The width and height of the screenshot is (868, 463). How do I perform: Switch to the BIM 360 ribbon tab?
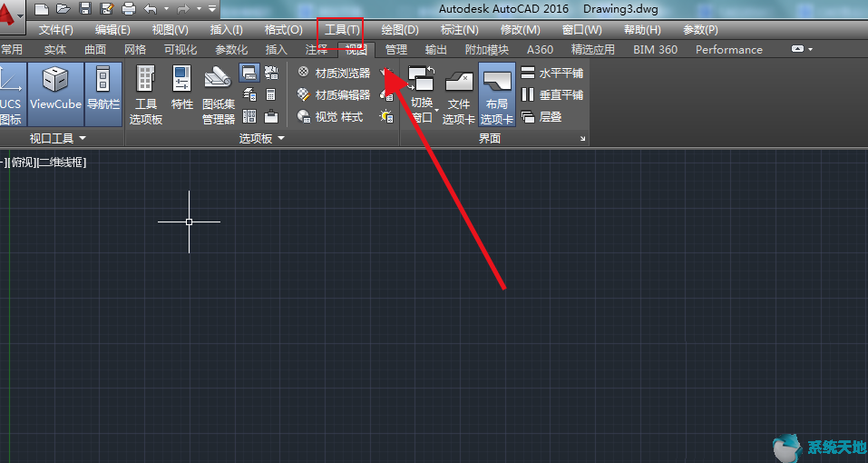coord(656,49)
